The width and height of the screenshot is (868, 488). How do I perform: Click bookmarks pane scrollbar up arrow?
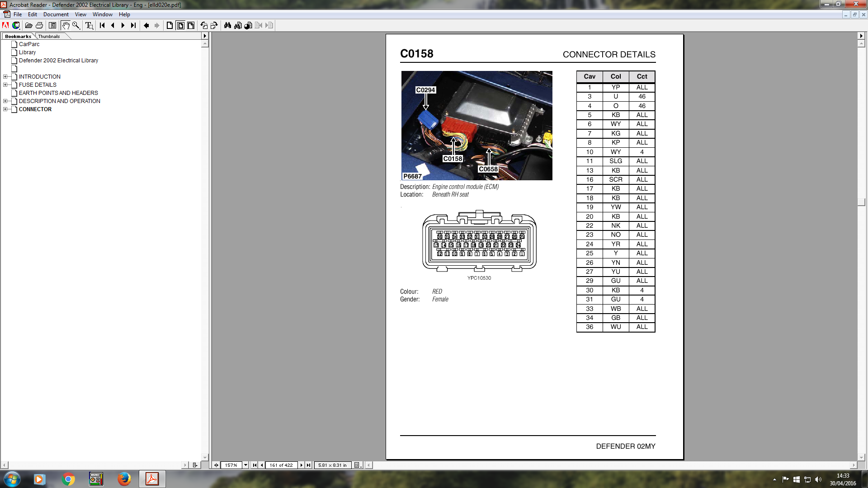click(205, 44)
